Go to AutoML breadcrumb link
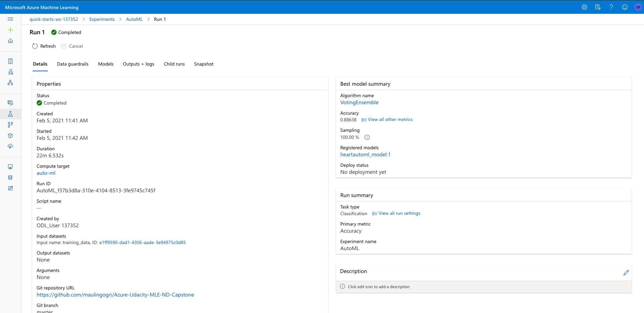 134,19
